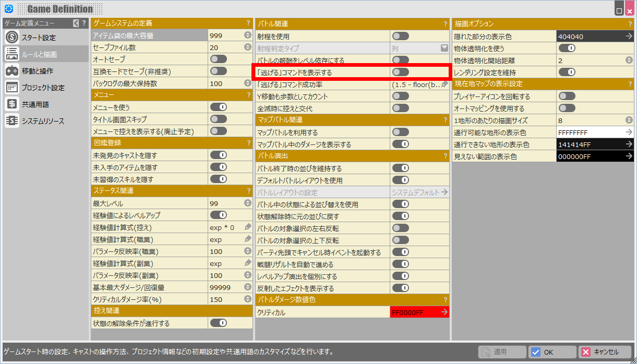Click the 移動と操作 gamepad icon

pos(12,71)
